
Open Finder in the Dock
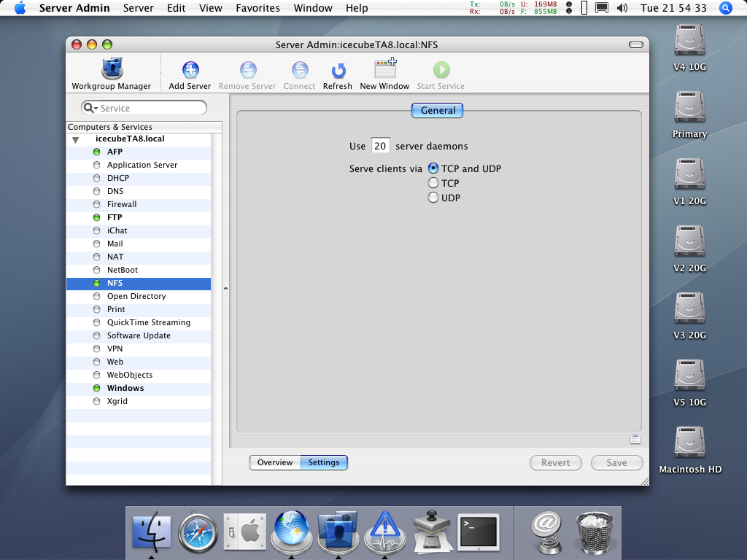pos(152,531)
